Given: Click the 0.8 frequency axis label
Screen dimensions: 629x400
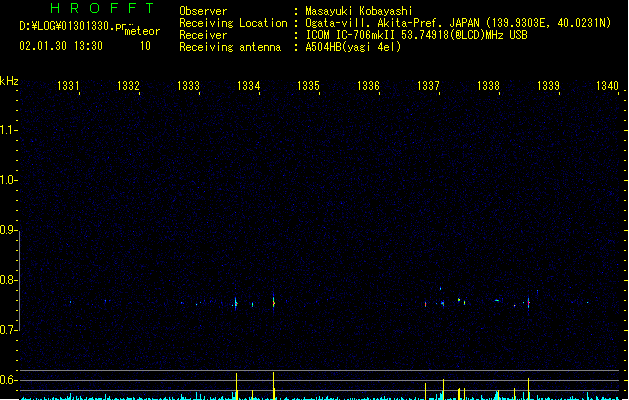Looking at the screenshot, I should click(8, 280).
